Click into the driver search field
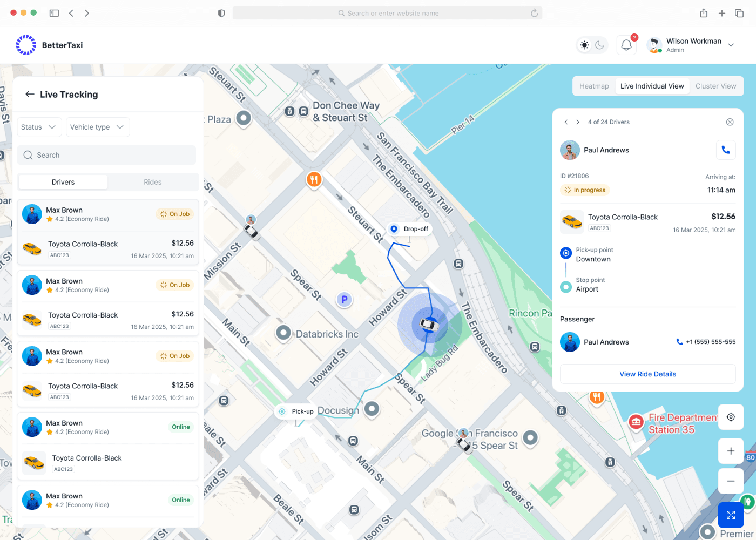 (106, 155)
